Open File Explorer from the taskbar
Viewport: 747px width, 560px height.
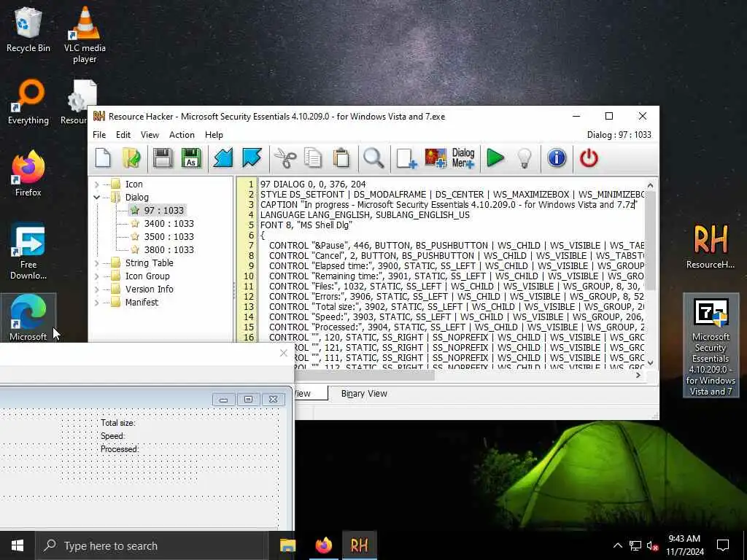tap(287, 545)
